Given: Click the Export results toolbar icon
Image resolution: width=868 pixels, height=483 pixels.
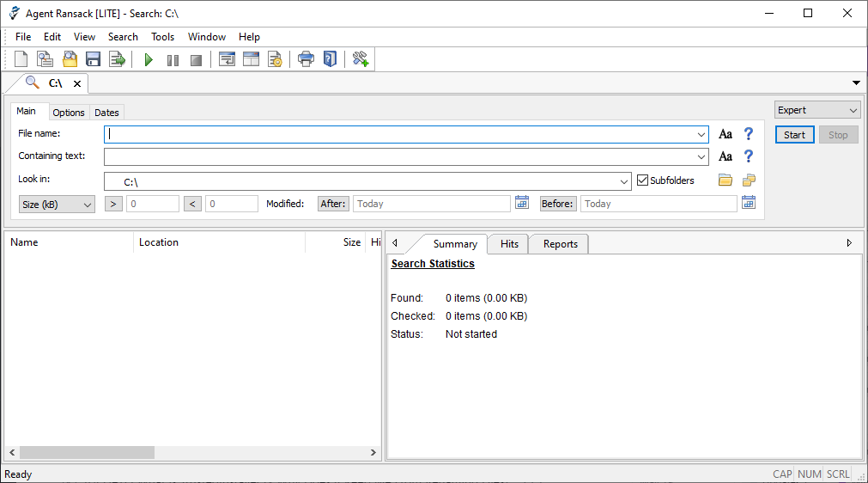Looking at the screenshot, I should click(x=117, y=59).
